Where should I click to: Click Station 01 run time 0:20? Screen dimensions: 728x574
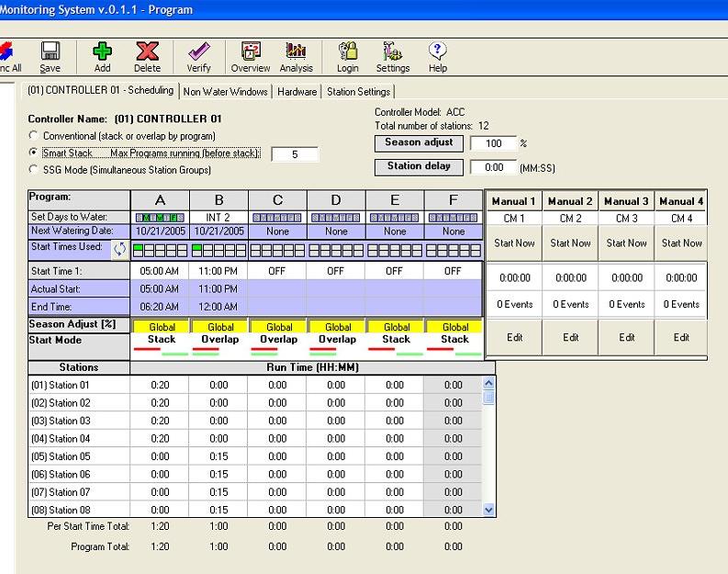(160, 385)
